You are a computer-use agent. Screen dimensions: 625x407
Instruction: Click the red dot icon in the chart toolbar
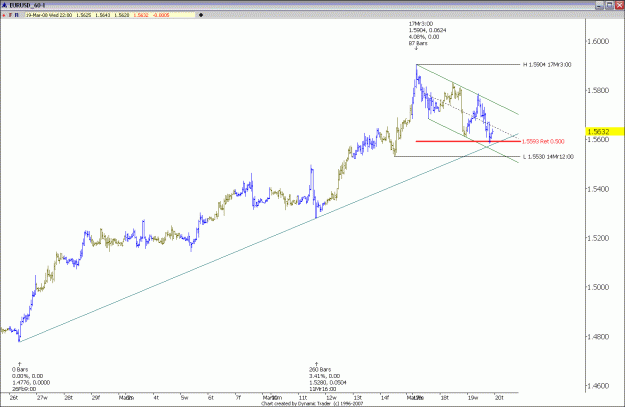pyautogui.click(x=4, y=15)
